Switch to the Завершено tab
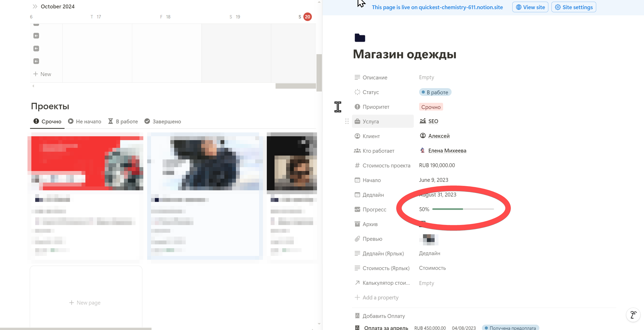The height and width of the screenshot is (330, 644). (163, 121)
